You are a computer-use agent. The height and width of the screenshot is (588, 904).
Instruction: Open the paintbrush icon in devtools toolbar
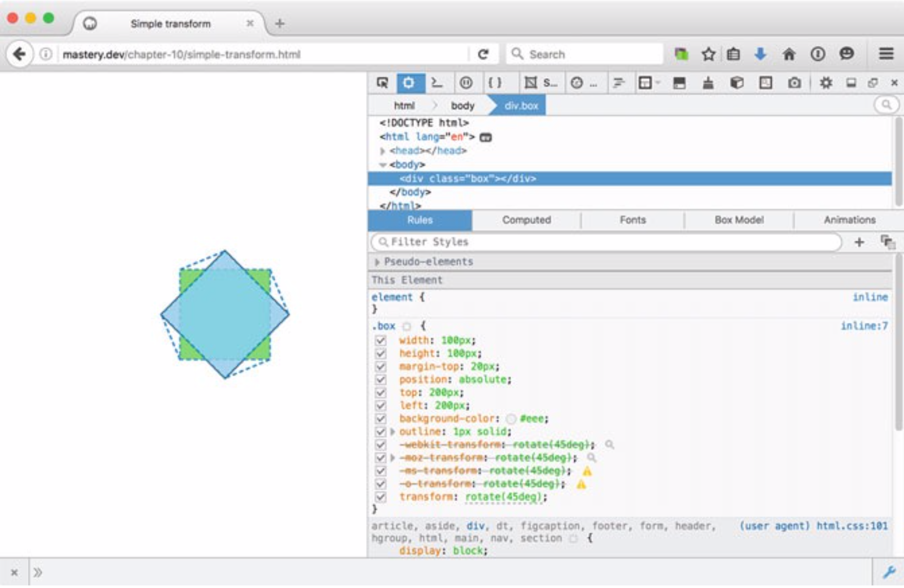point(708,83)
